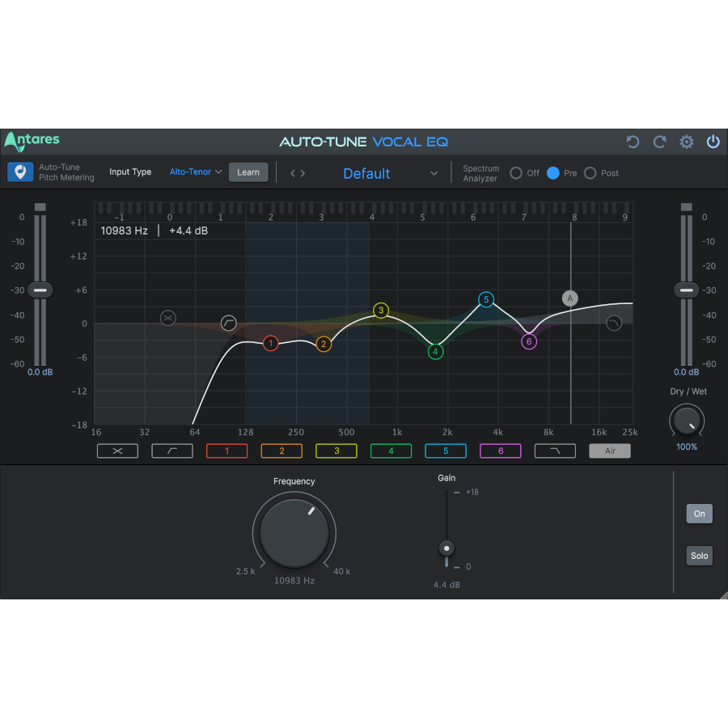Set Spectrum Analyzer to Post
The height and width of the screenshot is (728, 728).
(590, 173)
